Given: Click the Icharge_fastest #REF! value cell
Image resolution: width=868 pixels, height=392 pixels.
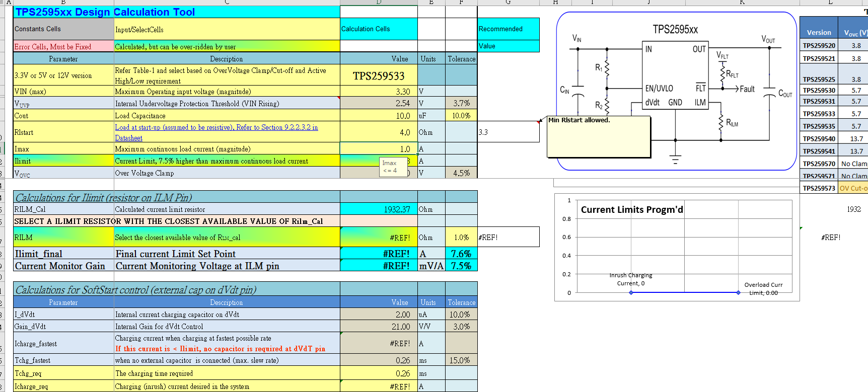Looking at the screenshot, I should click(x=379, y=343).
